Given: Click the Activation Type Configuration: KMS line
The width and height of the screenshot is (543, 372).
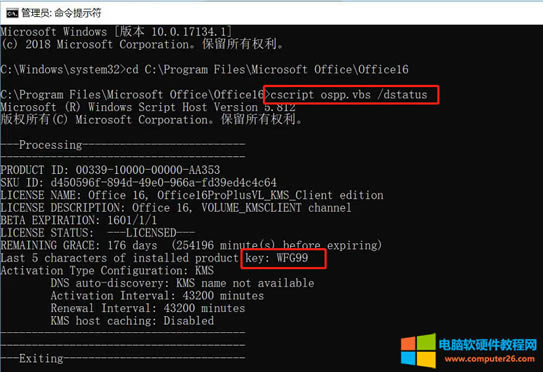Looking at the screenshot, I should click(x=107, y=270).
